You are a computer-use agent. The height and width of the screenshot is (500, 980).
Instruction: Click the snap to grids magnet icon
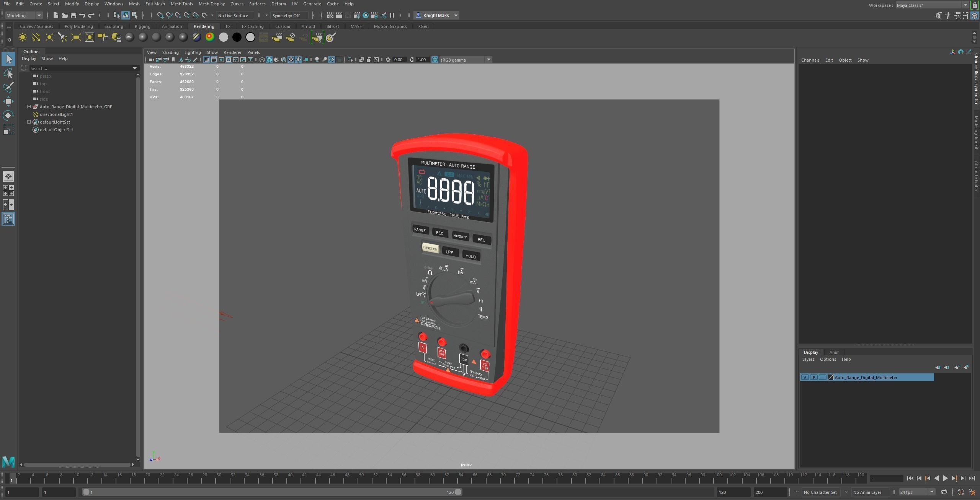tap(160, 16)
